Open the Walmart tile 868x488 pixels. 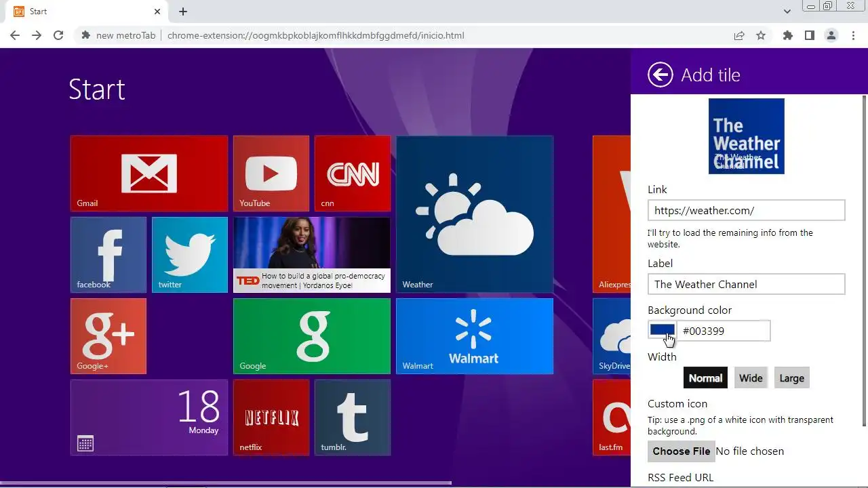coord(475,336)
